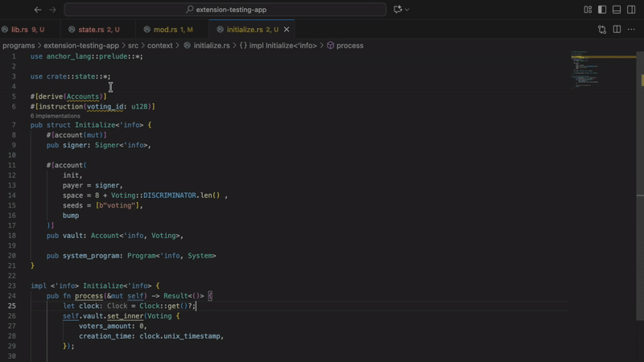Open Changes compare icon in editor toolbar

tap(602, 30)
